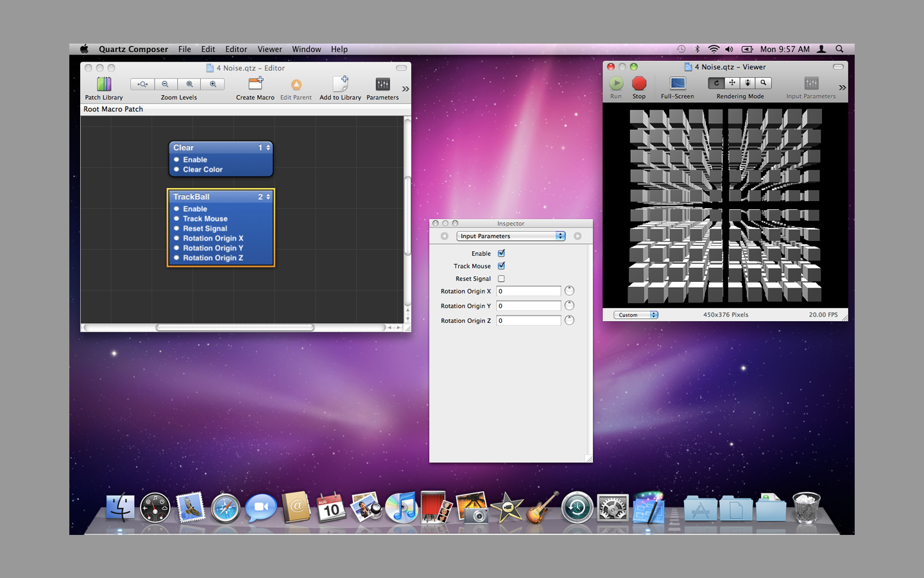Open Photo Booth from the Dock

pyautogui.click(x=436, y=507)
